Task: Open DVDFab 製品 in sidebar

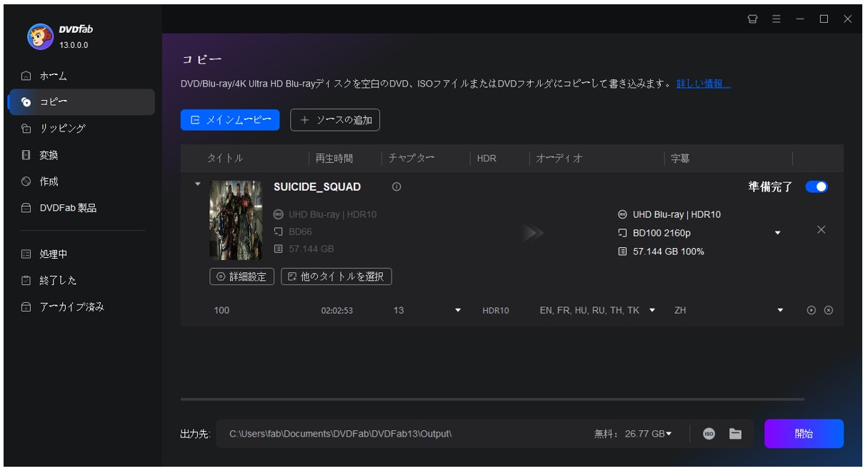Action: [x=81, y=208]
